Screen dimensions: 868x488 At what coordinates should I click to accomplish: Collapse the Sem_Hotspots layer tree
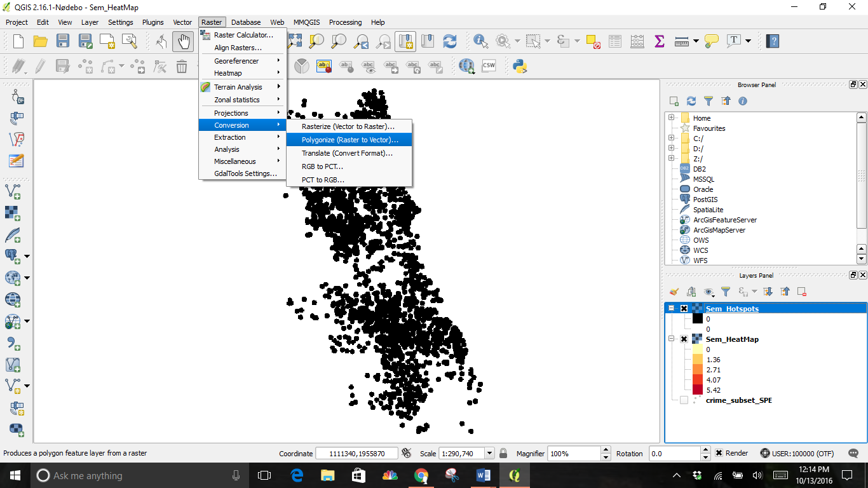(x=671, y=309)
